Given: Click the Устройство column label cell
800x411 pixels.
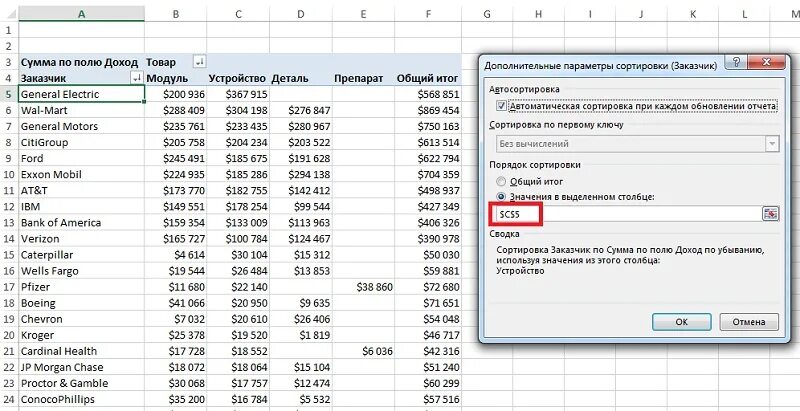Looking at the screenshot, I should (x=238, y=78).
